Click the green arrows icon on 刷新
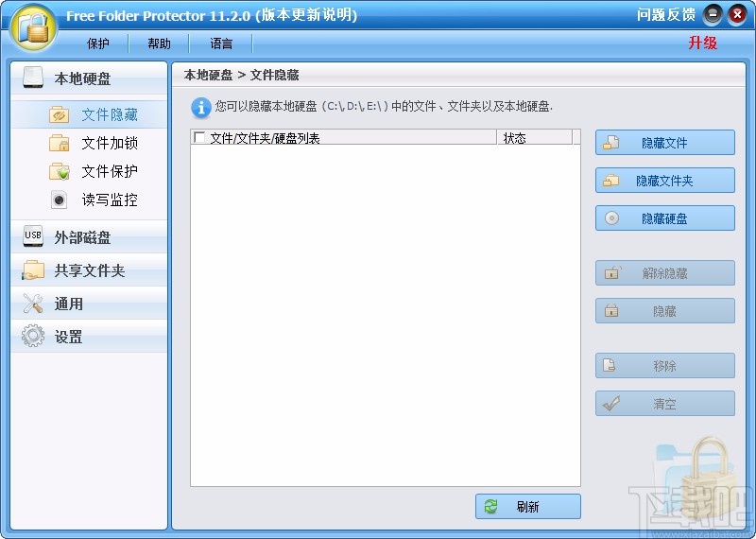The width and height of the screenshot is (756, 539). 490,506
